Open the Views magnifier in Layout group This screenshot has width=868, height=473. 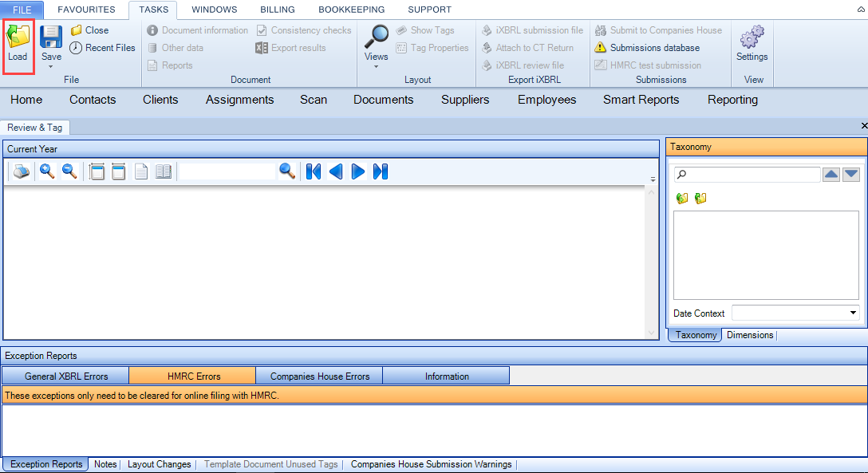tap(377, 37)
